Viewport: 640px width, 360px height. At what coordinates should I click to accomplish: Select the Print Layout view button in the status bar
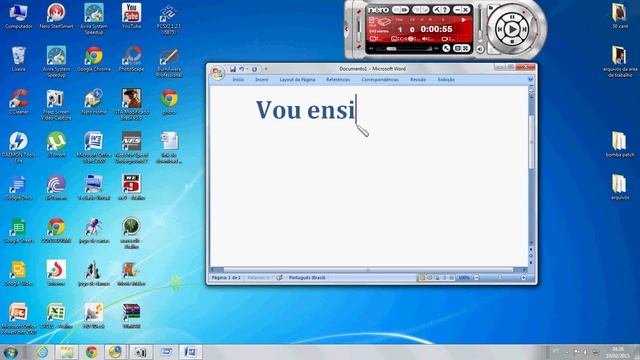[422, 278]
